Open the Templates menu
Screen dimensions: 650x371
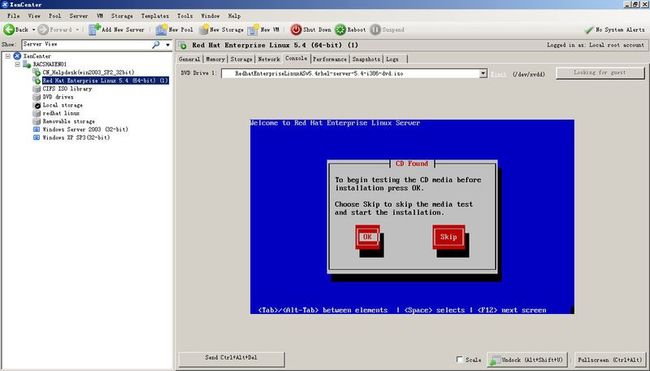(x=155, y=16)
